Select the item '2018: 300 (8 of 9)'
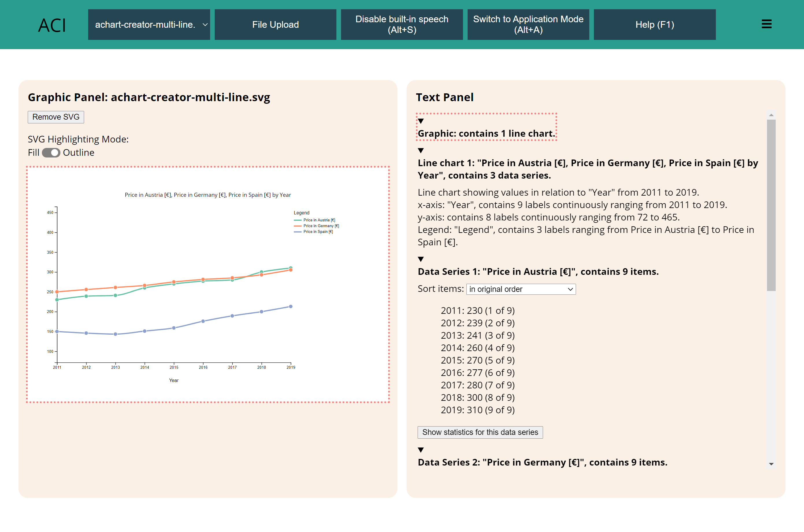The height and width of the screenshot is (532, 804). pos(478,398)
